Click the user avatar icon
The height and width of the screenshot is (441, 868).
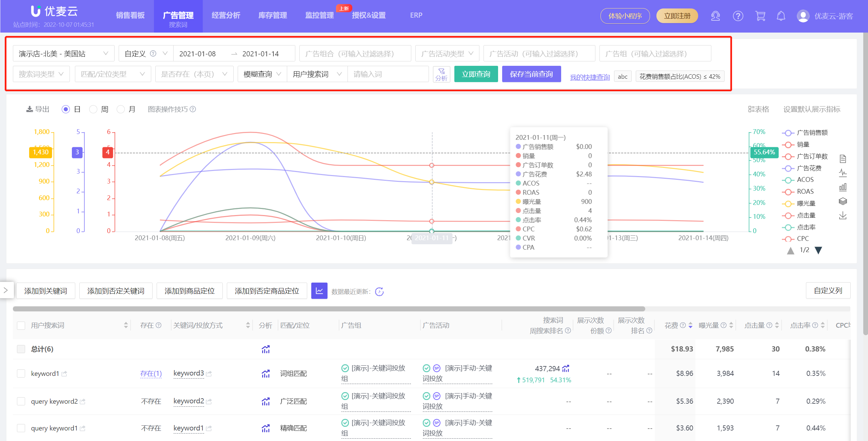pyautogui.click(x=803, y=16)
